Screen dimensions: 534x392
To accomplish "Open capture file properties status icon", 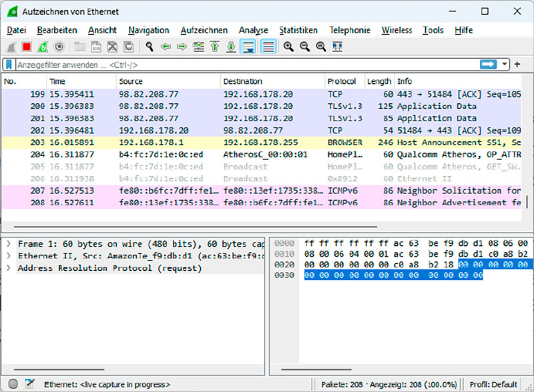I will [30, 384].
